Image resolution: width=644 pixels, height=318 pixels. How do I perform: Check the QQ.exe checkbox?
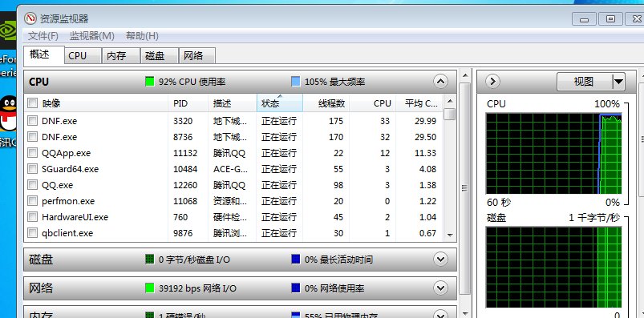32,185
